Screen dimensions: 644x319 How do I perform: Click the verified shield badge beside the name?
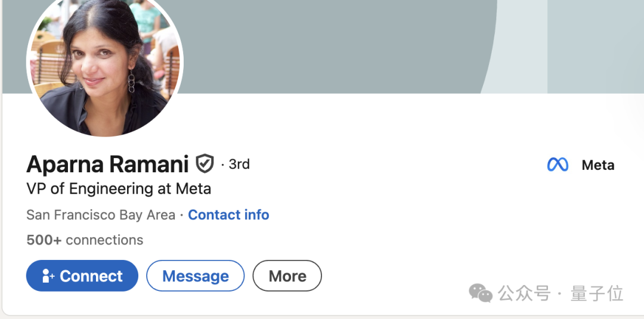[x=205, y=164]
